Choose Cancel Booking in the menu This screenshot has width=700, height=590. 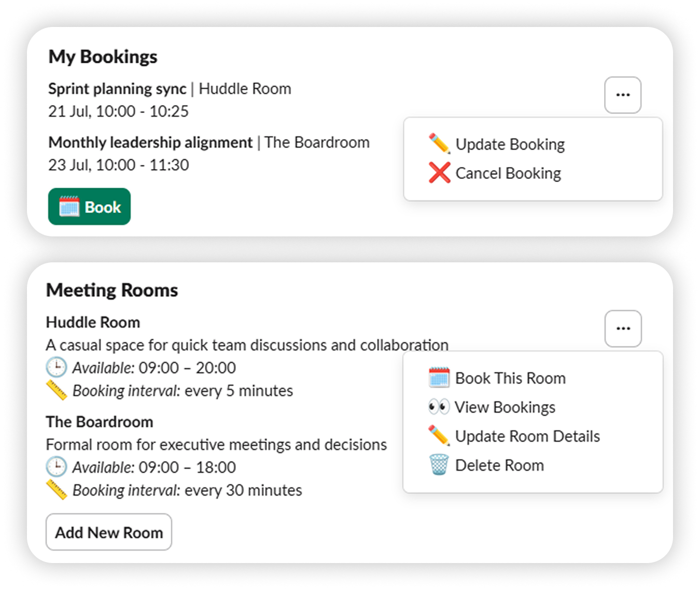tap(508, 173)
